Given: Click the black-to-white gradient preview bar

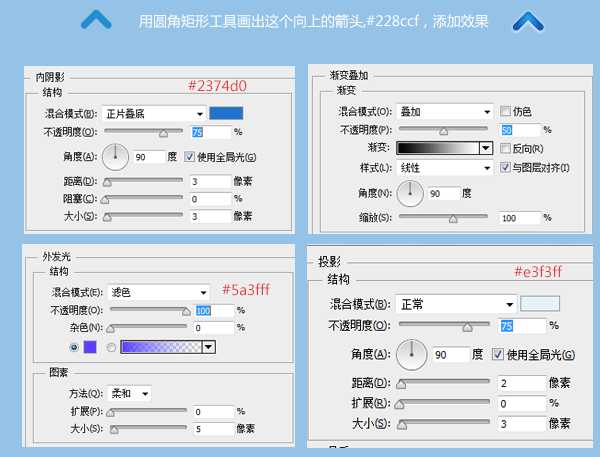Looking at the screenshot, I should [x=438, y=148].
